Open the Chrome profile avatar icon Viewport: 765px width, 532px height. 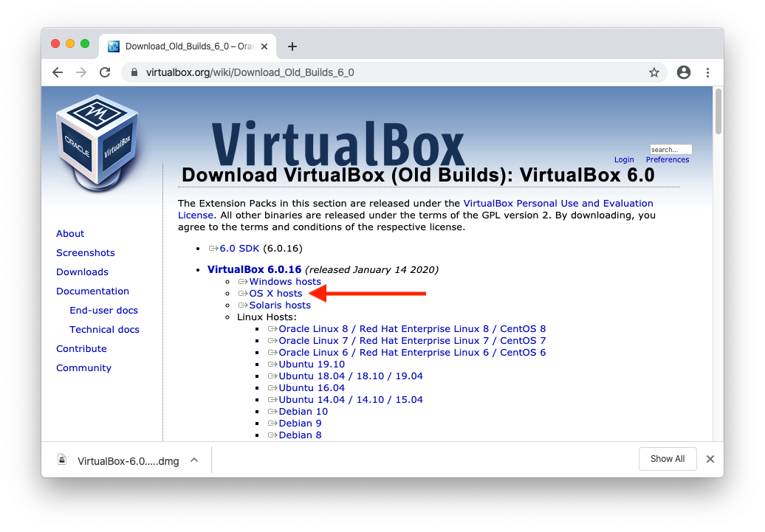pyautogui.click(x=684, y=72)
